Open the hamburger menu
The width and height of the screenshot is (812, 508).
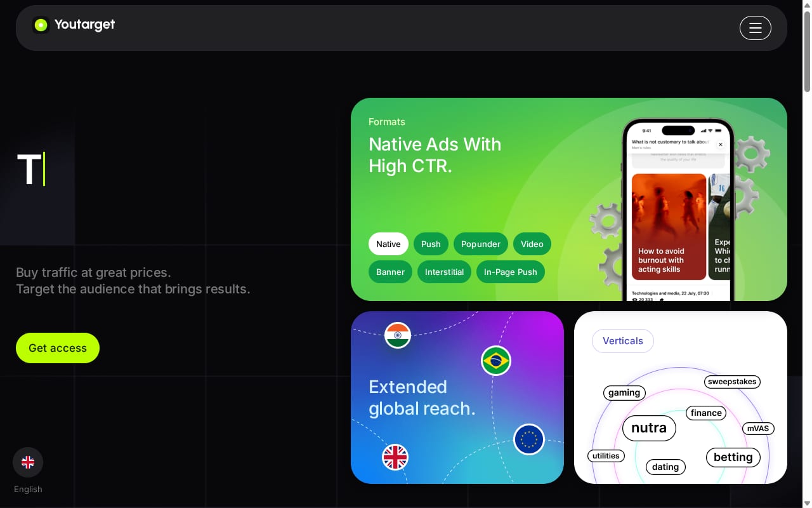[x=755, y=28]
